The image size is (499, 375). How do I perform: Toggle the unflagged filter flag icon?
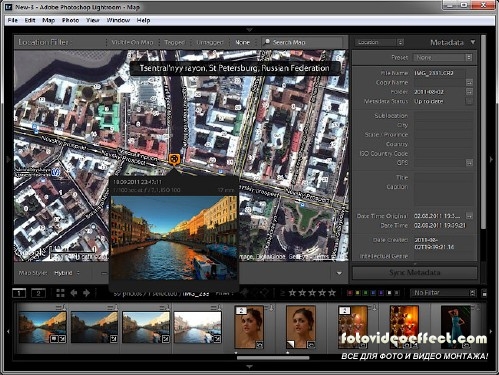[x=255, y=293]
